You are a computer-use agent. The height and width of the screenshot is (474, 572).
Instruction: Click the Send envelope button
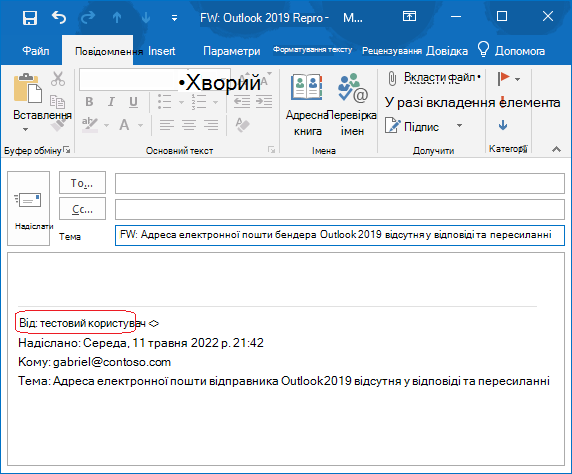[28, 208]
